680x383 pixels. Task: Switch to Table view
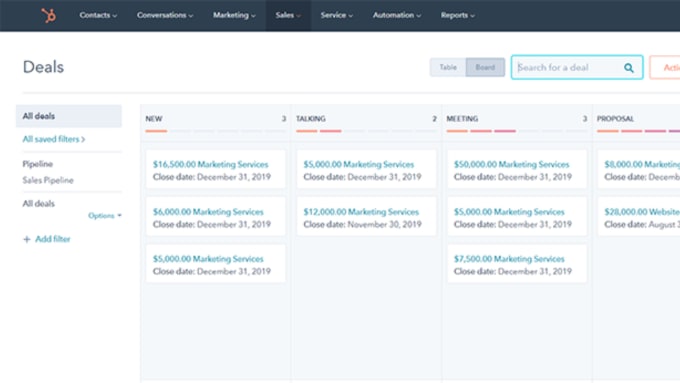click(x=448, y=67)
